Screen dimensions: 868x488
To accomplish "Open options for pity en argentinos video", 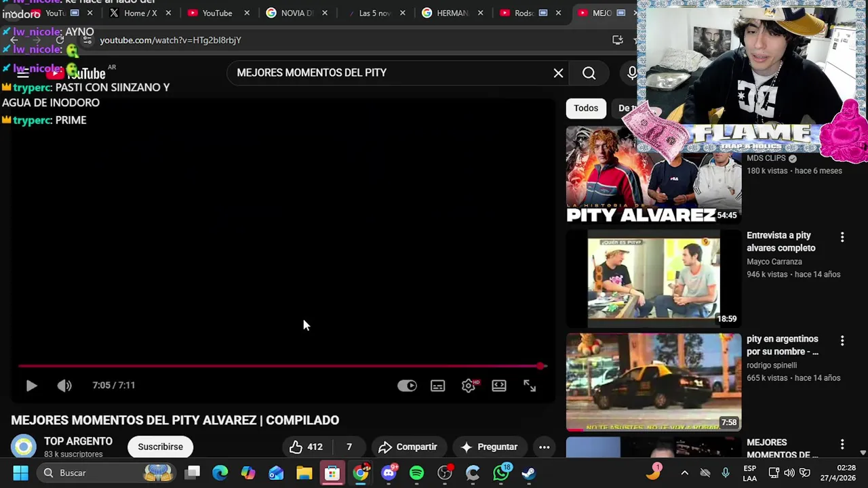I will [842, 341].
